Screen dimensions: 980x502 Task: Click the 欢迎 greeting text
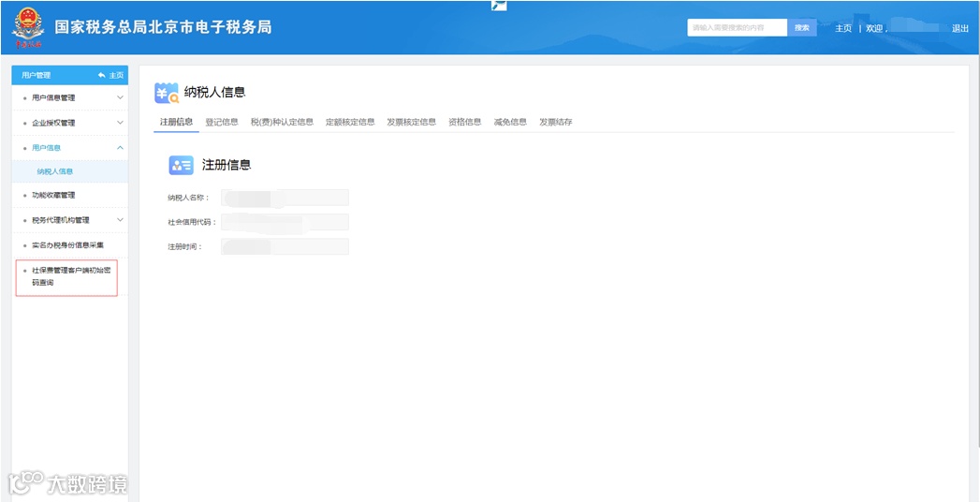[876, 28]
